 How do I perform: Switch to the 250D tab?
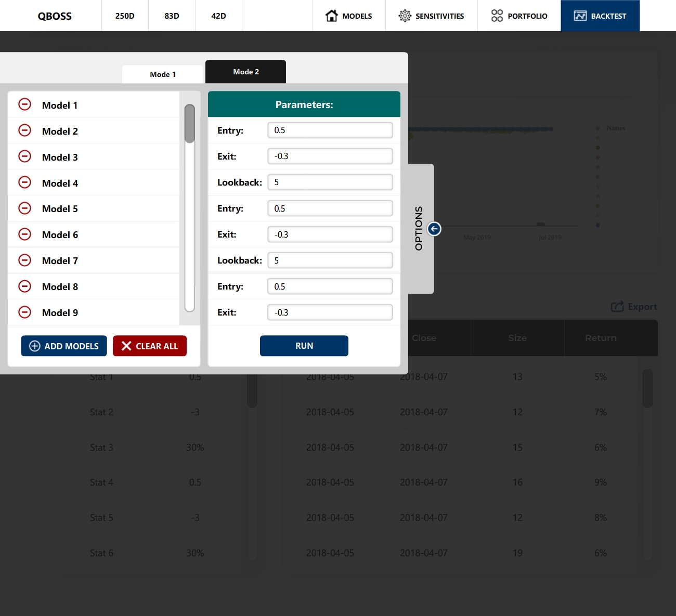coord(125,16)
